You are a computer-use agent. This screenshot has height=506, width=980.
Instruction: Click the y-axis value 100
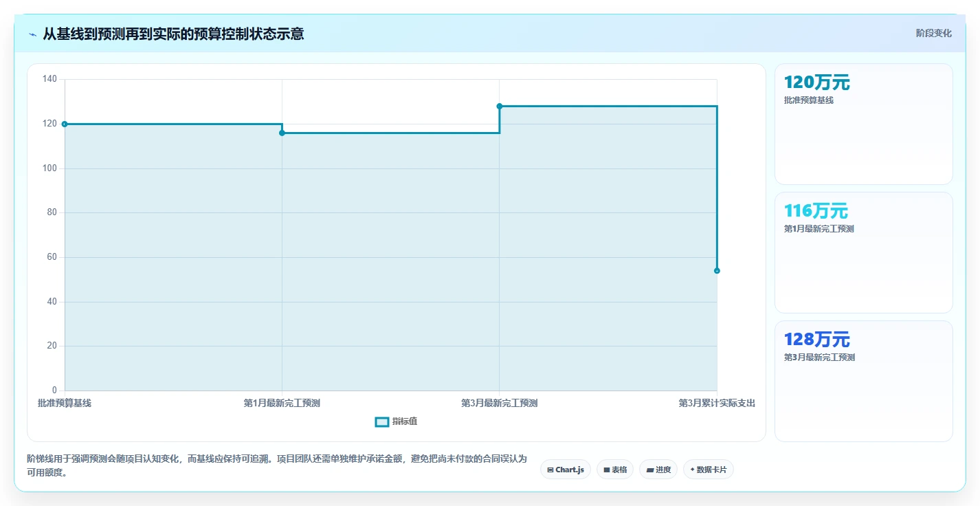(49, 168)
